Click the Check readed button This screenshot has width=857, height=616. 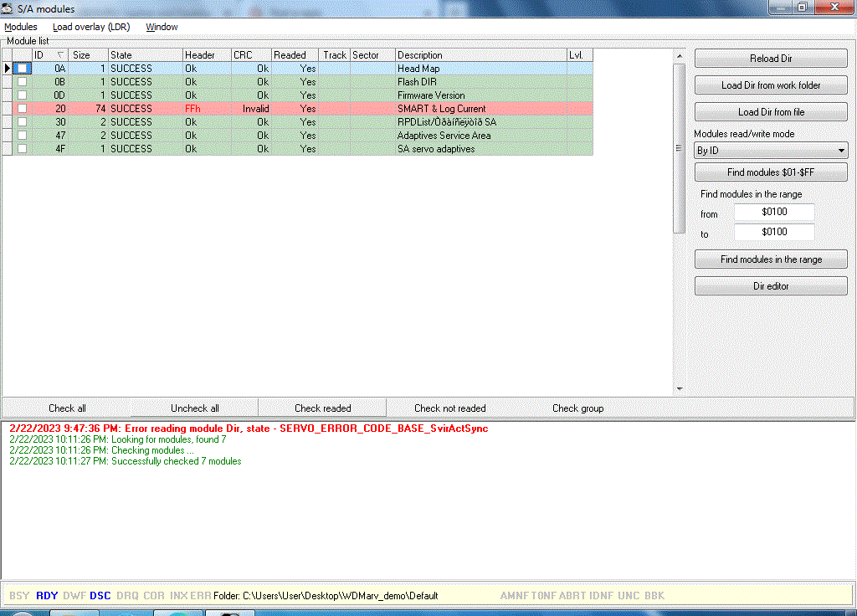tap(322, 408)
